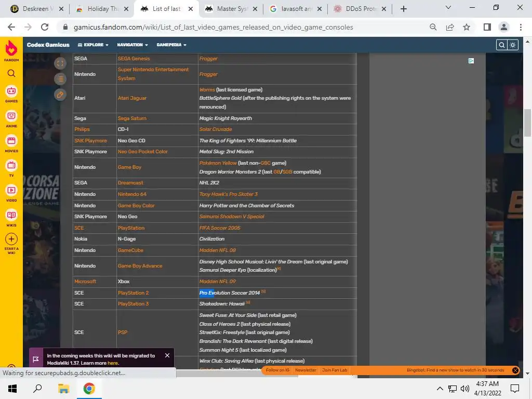The width and height of the screenshot is (532, 399).
Task: Open File Explorer from taskbar
Action: click(63, 389)
